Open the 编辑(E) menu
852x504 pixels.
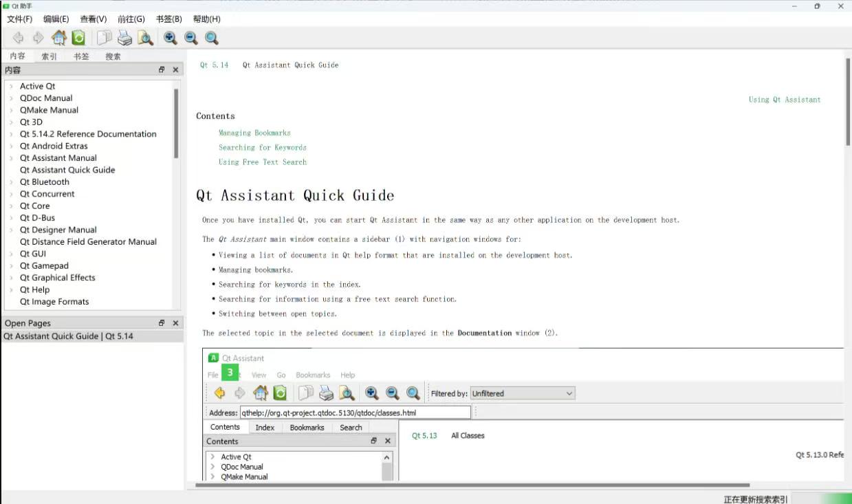[56, 19]
